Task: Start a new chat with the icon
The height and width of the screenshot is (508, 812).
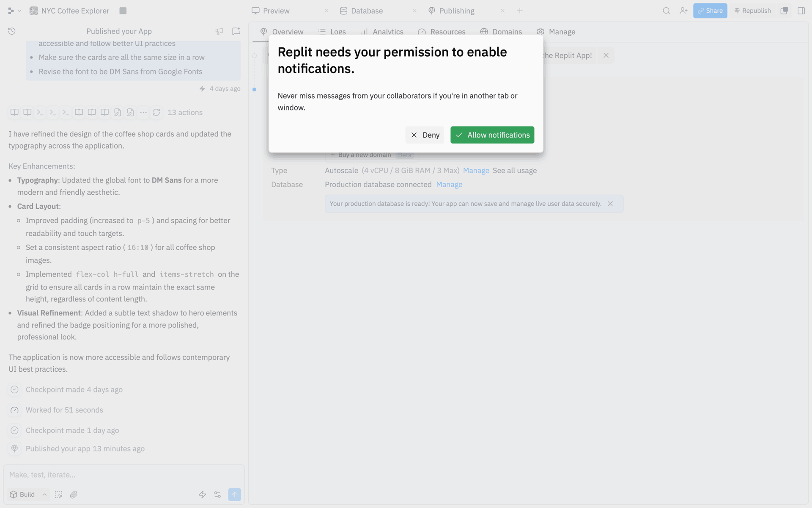Action: [236, 31]
